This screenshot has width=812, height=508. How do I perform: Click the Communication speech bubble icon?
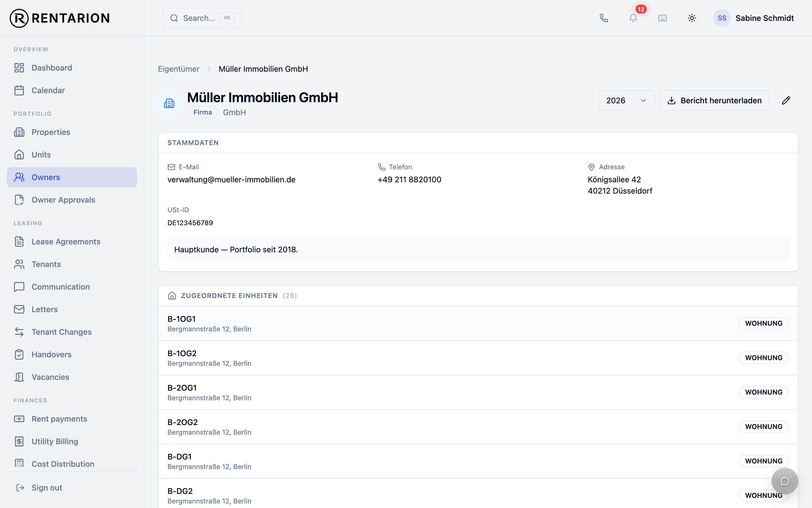pos(19,287)
